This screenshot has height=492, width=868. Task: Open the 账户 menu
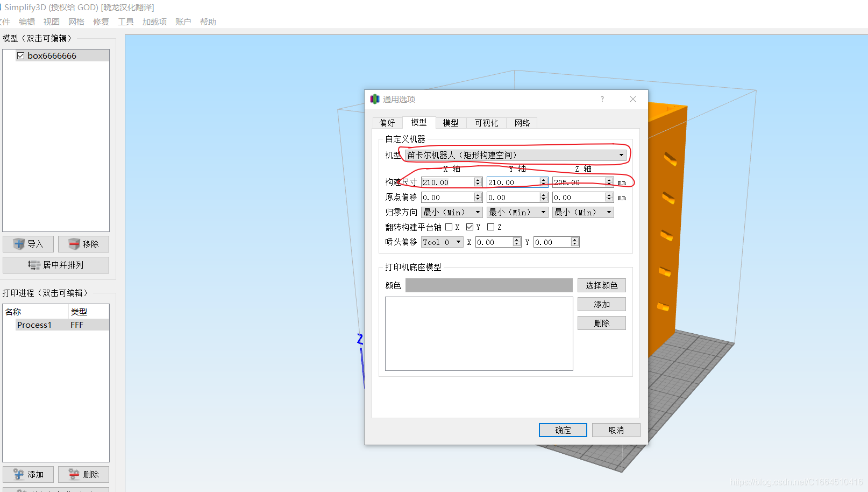pyautogui.click(x=183, y=22)
